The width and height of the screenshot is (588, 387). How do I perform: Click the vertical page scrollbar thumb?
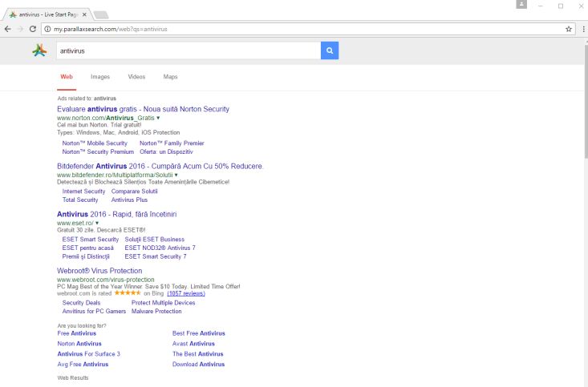pos(586,101)
